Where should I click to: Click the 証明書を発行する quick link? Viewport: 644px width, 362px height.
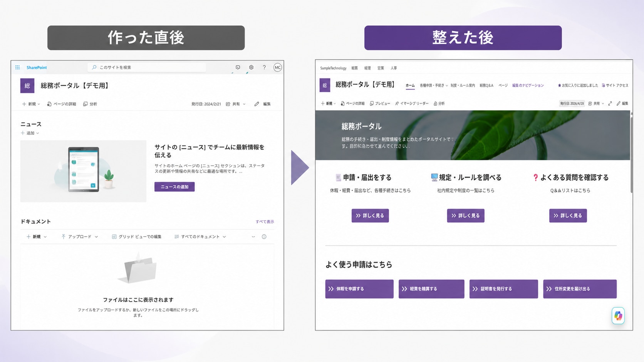pos(504,289)
